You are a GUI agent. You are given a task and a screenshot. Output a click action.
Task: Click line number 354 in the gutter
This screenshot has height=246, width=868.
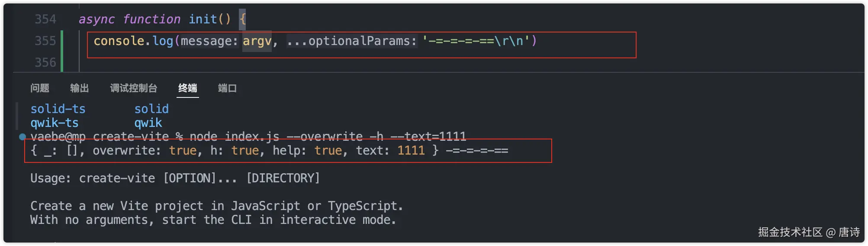tap(45, 19)
